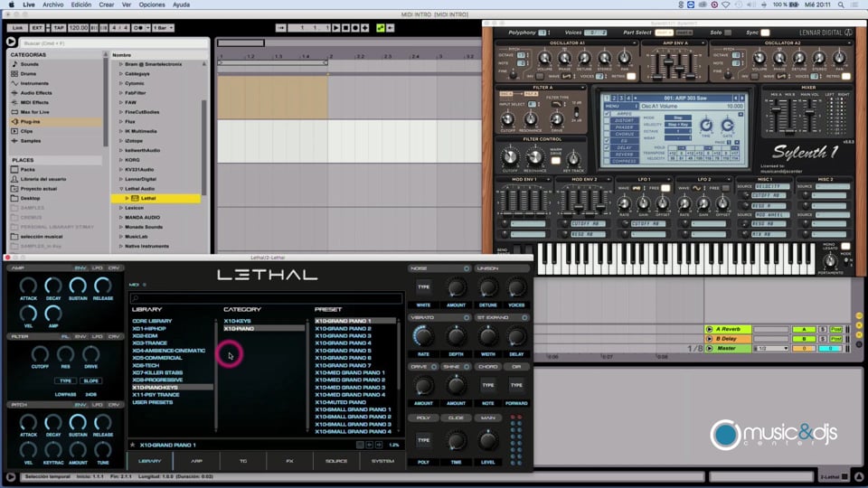
Task: Open Sylenth1 MENU dropdown
Action: coord(621,107)
